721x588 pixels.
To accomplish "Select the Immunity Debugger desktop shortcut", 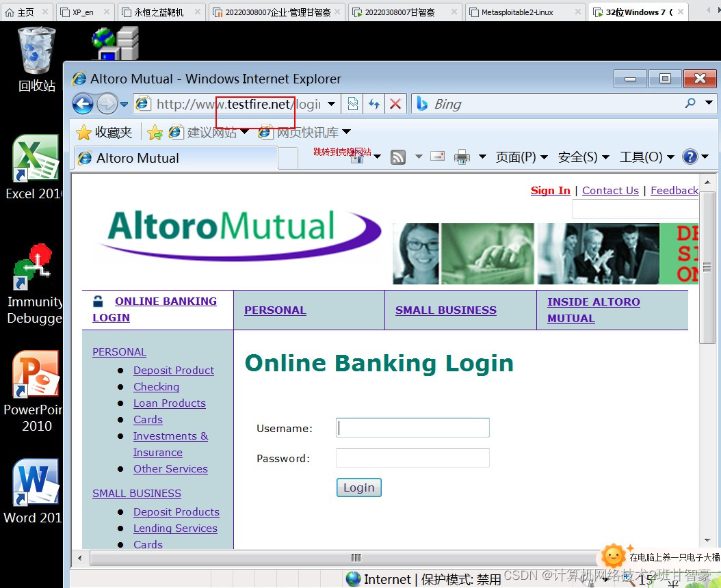I will click(34, 284).
